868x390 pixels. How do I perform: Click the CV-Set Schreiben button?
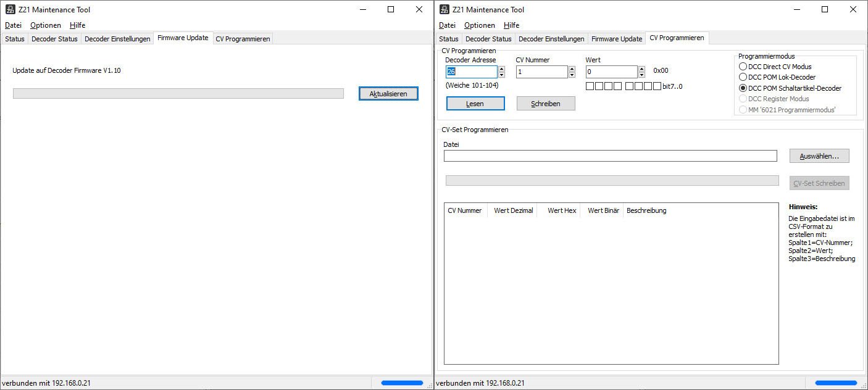tap(819, 183)
